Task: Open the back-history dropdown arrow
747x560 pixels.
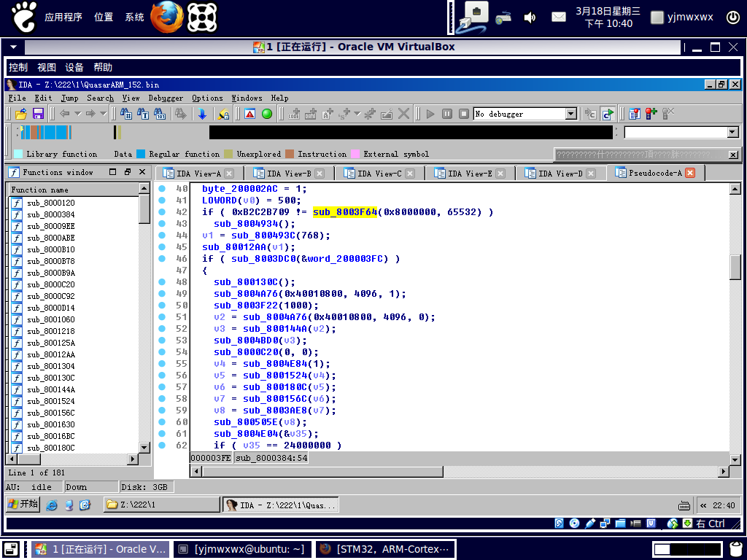Action: (77, 114)
